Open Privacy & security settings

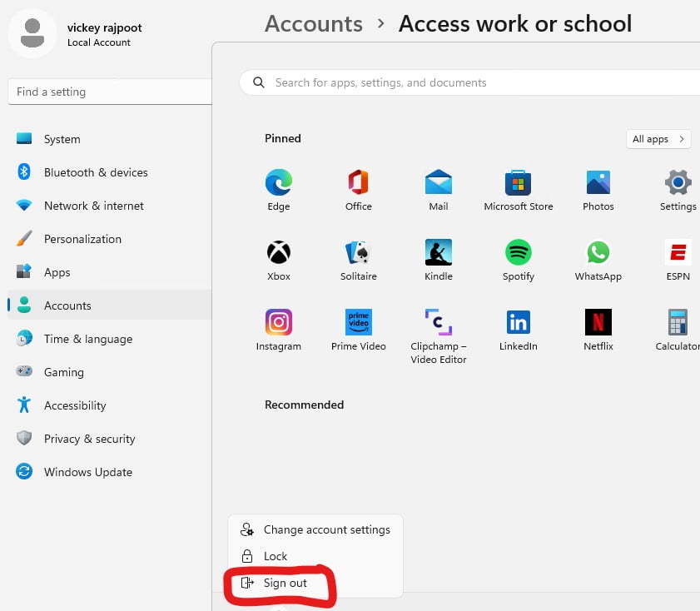click(x=109, y=439)
